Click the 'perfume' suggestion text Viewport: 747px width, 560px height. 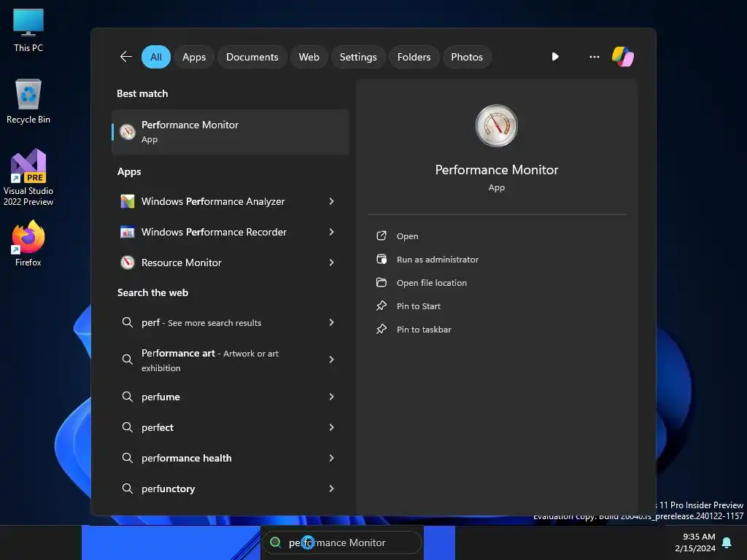(x=160, y=397)
